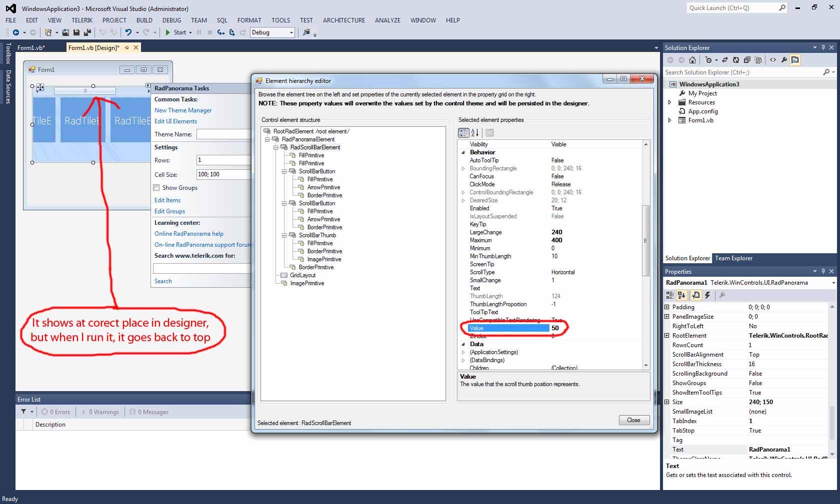This screenshot has height=504, width=840.
Task: Select the Value property row
Action: coord(554,328)
